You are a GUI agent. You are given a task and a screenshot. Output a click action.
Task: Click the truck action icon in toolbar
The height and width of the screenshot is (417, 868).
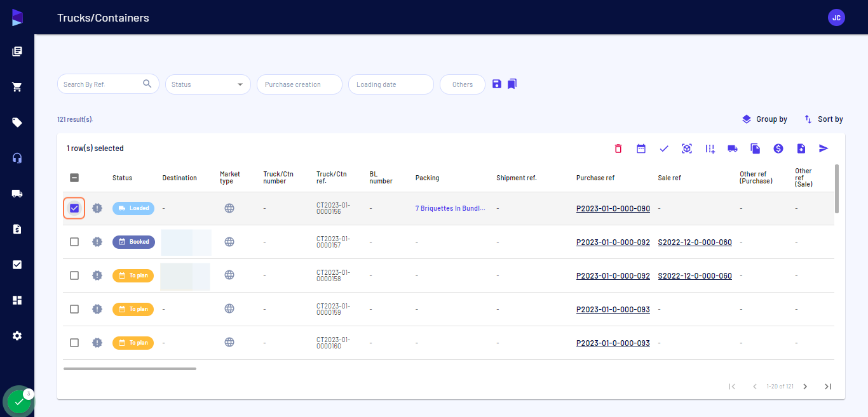click(x=733, y=149)
